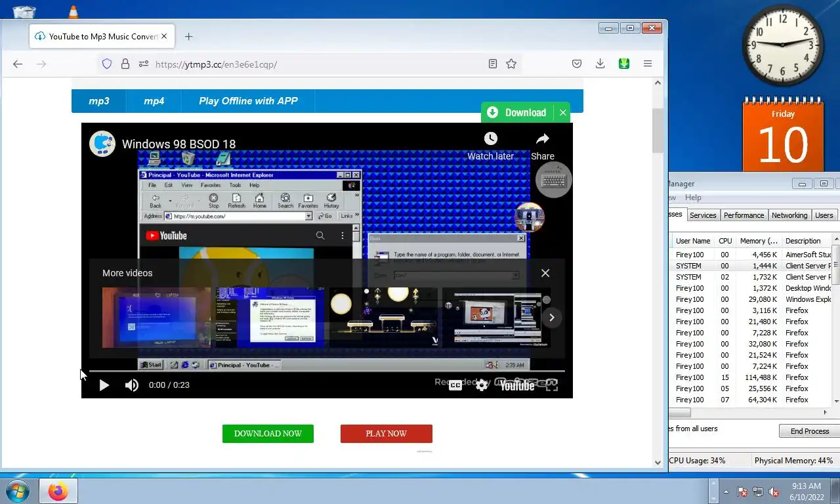
Task: Click End Process button
Action: (809, 431)
